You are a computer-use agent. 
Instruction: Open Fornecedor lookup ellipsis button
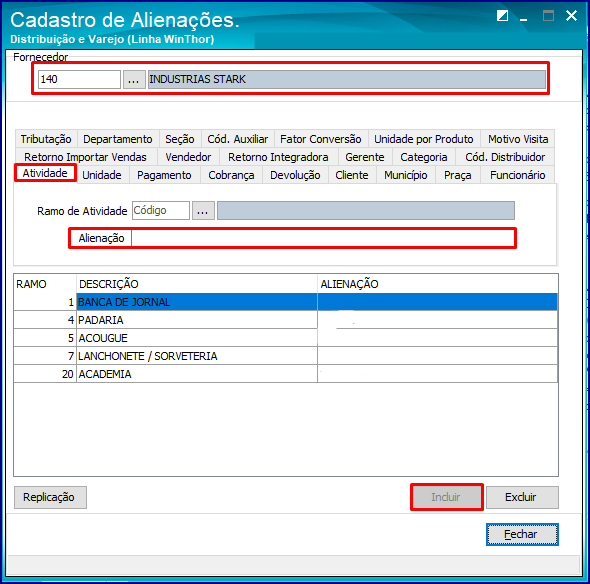click(134, 79)
